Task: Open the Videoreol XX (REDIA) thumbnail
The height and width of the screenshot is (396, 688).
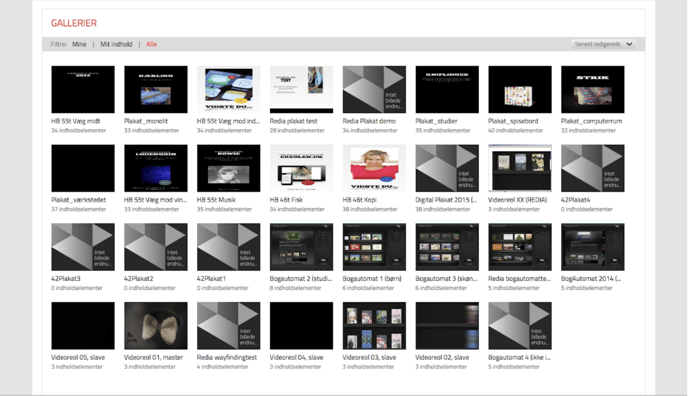Action: click(520, 168)
